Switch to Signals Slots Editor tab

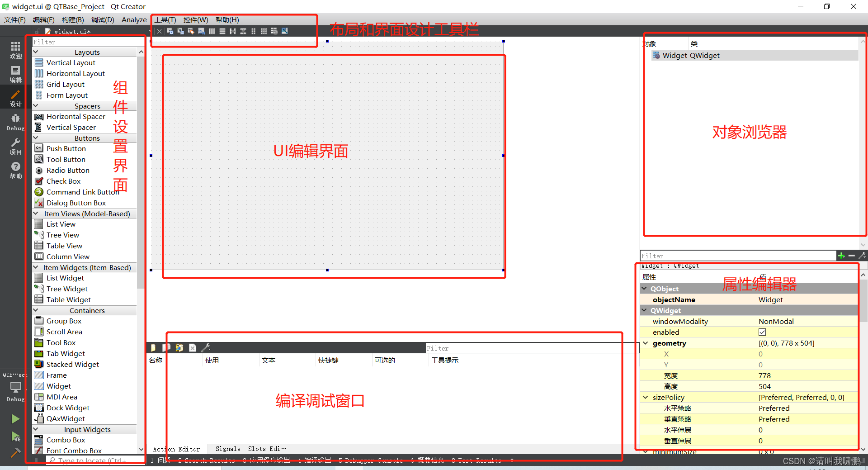pyautogui.click(x=250, y=449)
